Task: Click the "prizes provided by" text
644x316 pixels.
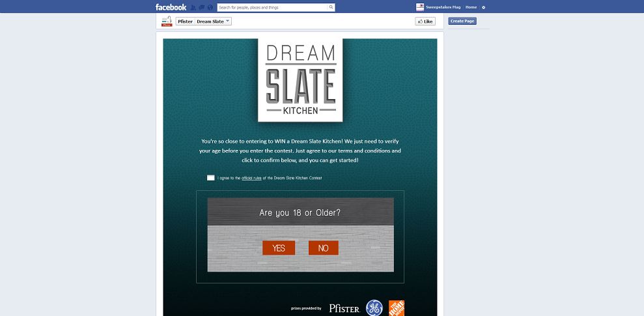Action: pyautogui.click(x=306, y=308)
